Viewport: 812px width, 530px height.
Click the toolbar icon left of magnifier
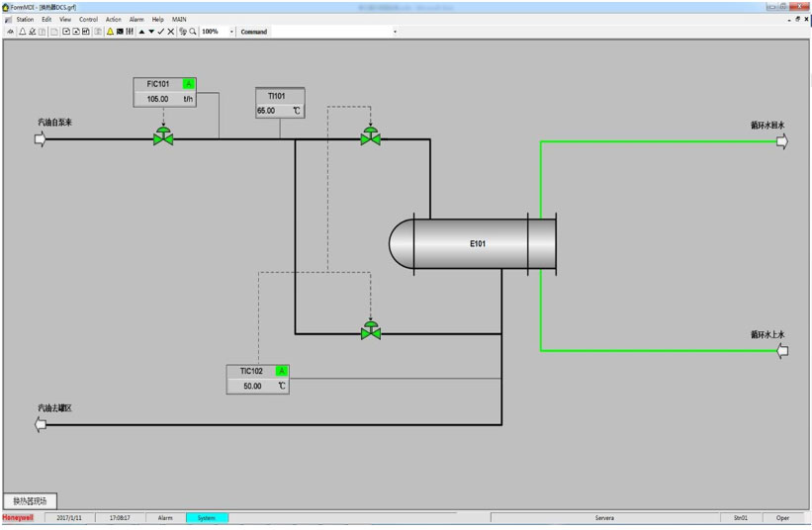pyautogui.click(x=183, y=32)
